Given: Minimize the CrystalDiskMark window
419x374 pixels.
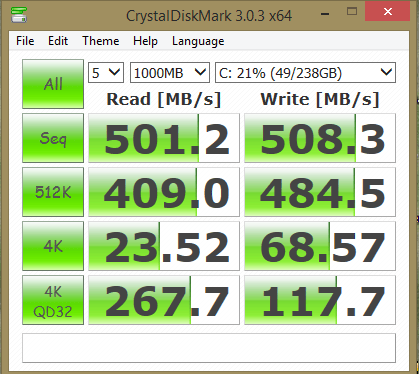Looking at the screenshot, I should [325, 14].
